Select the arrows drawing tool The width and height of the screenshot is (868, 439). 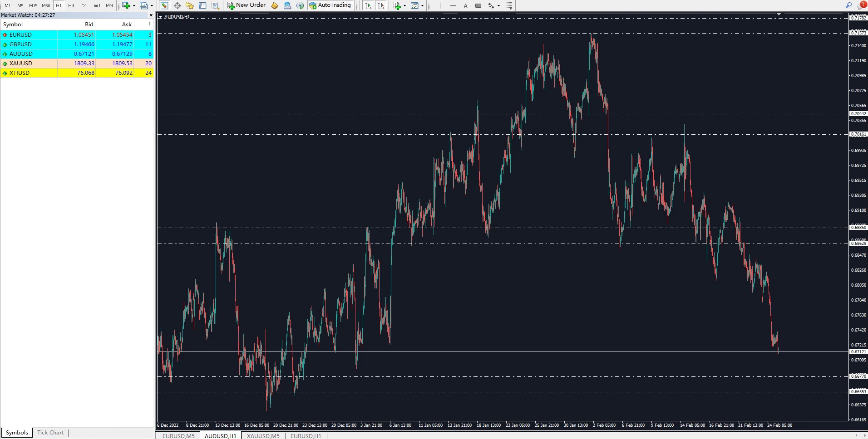(491, 5)
